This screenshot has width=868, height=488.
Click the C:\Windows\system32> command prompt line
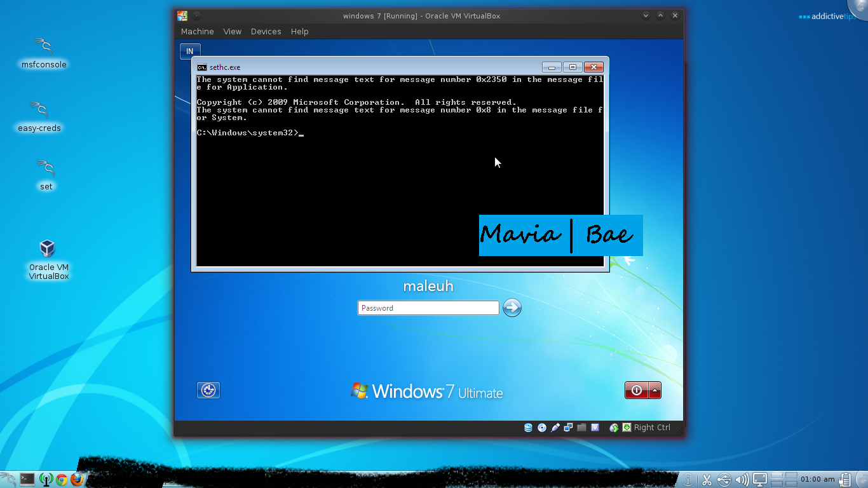[250, 133]
